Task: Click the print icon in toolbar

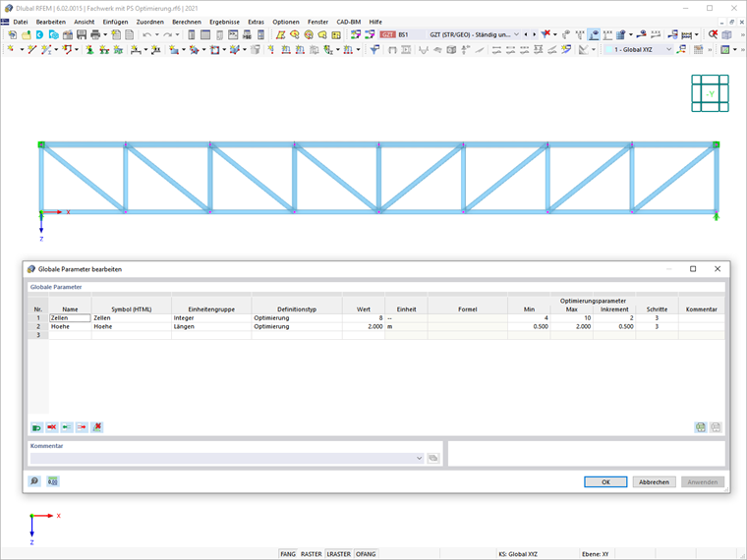Action: [95, 34]
